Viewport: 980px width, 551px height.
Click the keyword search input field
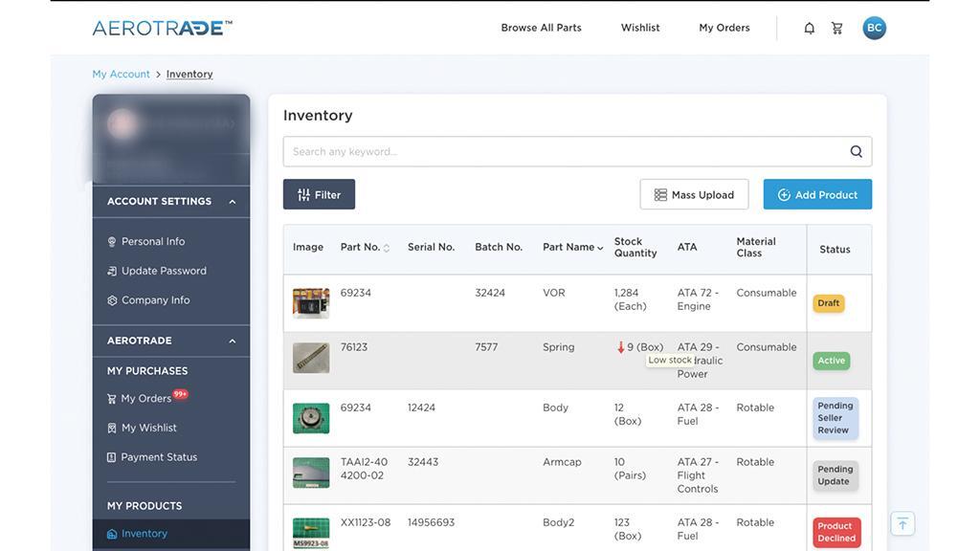565,151
